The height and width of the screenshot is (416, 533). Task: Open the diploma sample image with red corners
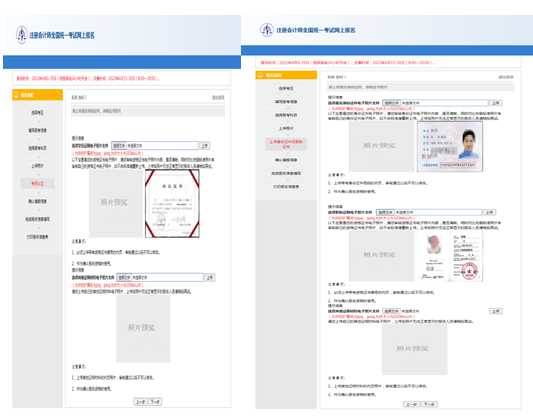point(172,203)
